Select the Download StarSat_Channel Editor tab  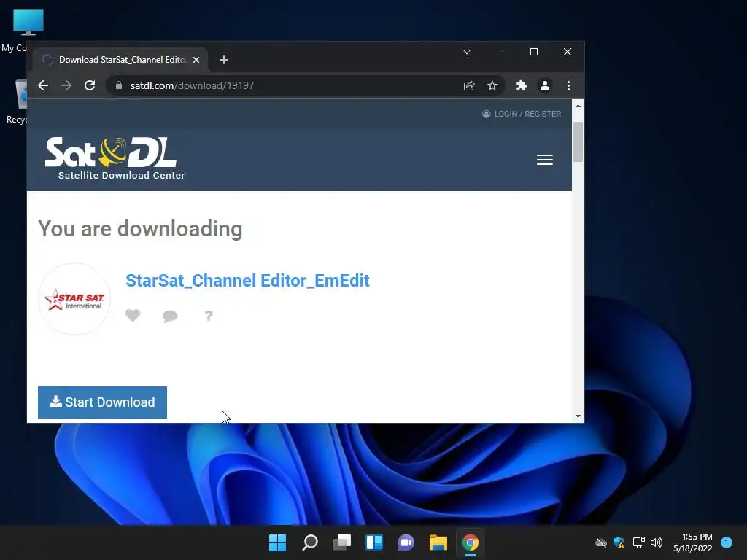tap(120, 60)
